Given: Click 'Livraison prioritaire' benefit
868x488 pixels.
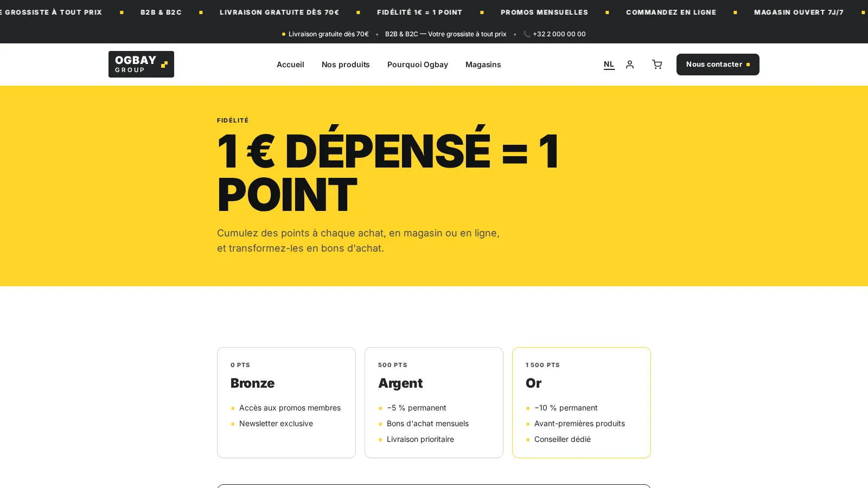Looking at the screenshot, I should click(420, 439).
